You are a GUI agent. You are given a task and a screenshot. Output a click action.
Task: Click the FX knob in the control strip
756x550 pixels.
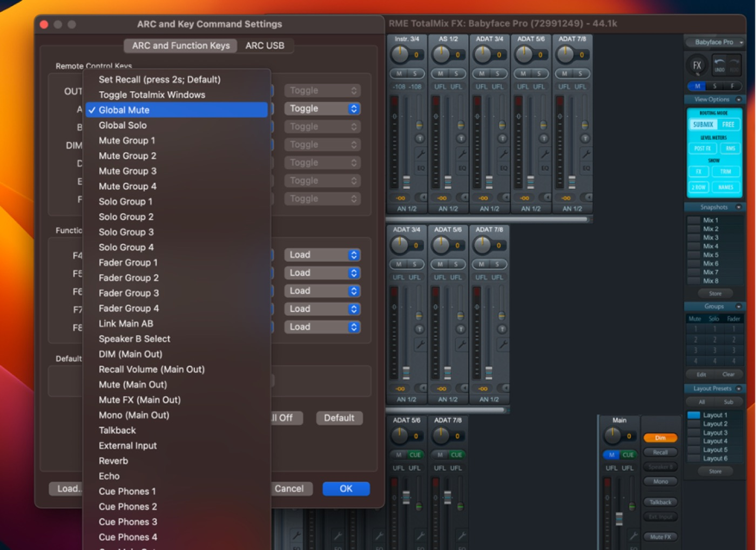tap(697, 66)
